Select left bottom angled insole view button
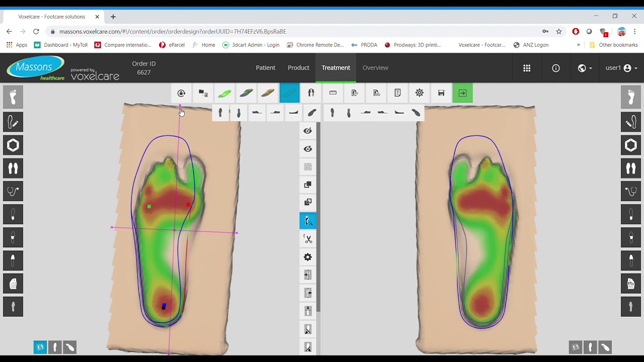 pos(69,347)
